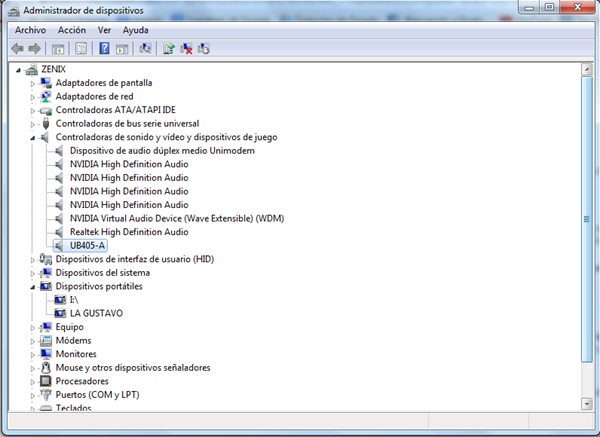Expand Adaptadores de red node

[x=33, y=97]
